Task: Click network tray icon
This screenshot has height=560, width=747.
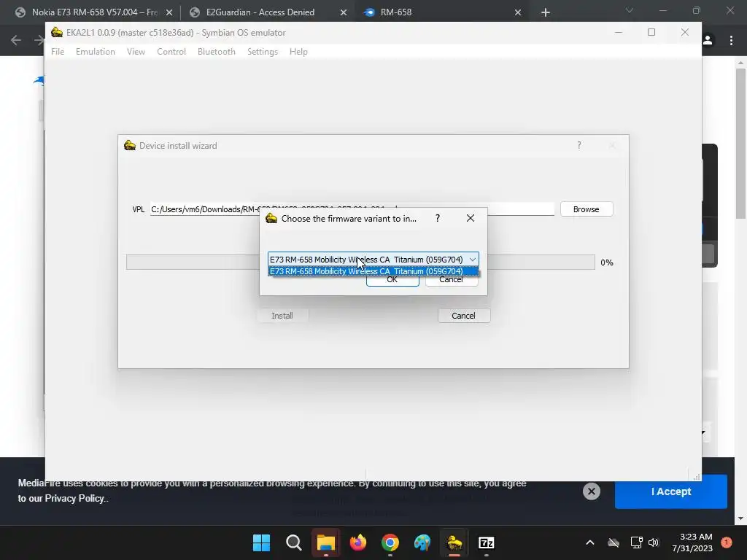Action: point(636,542)
